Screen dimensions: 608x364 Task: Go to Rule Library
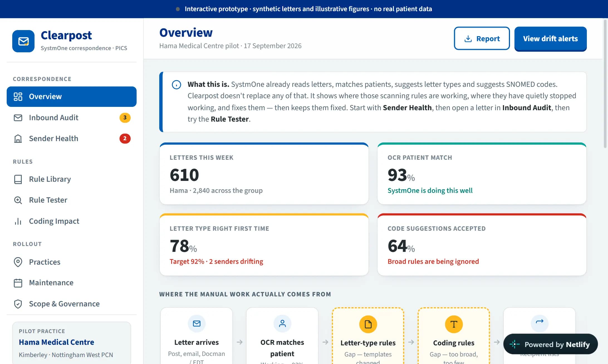pyautogui.click(x=72, y=179)
